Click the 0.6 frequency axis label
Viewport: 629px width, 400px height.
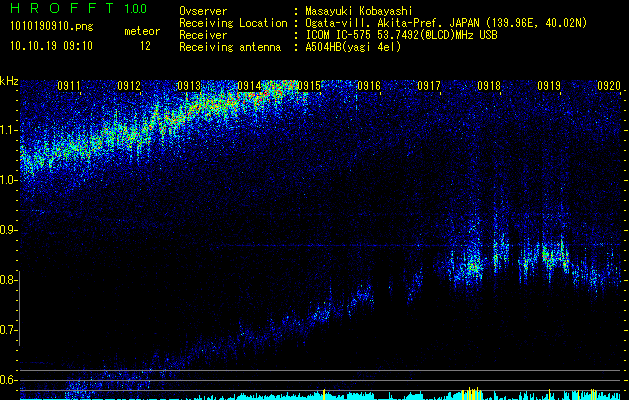[8, 380]
